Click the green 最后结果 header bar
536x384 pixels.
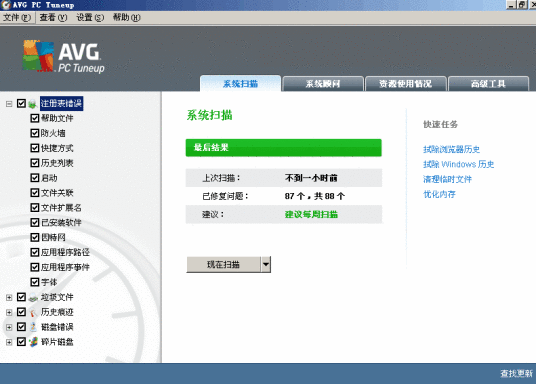[283, 148]
